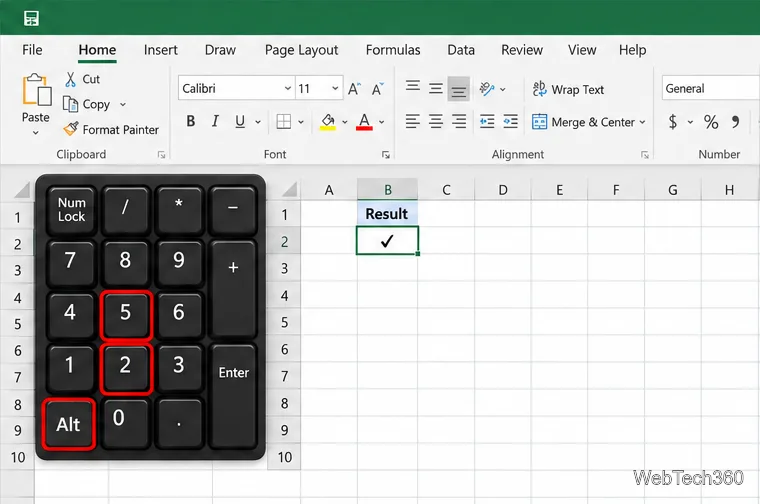Open Clipboard group dialog launcher
The image size is (760, 504).
tap(161, 155)
